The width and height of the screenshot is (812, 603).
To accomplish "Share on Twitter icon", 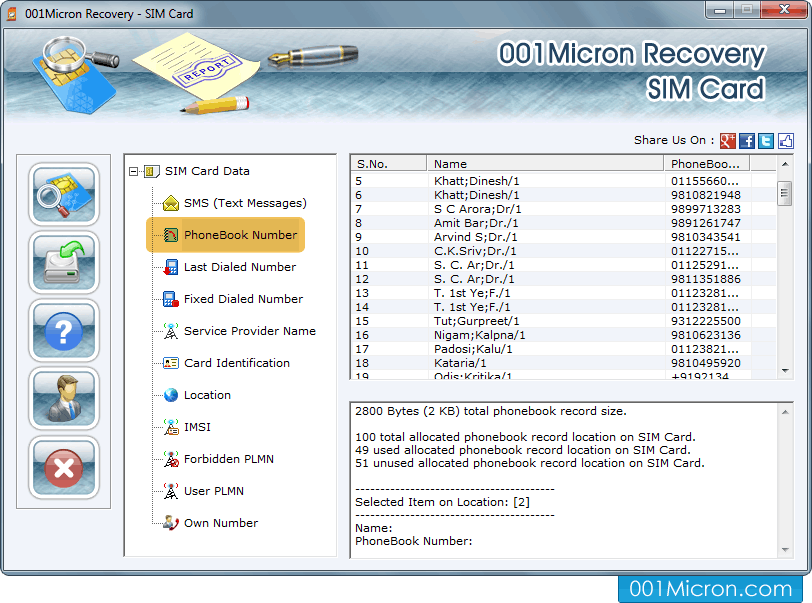I will pyautogui.click(x=766, y=140).
